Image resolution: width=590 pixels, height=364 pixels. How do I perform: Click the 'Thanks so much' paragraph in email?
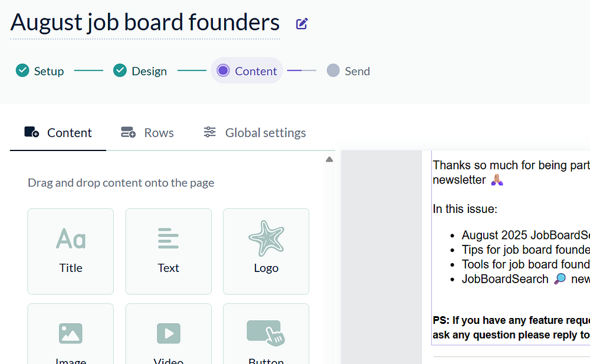(511, 172)
